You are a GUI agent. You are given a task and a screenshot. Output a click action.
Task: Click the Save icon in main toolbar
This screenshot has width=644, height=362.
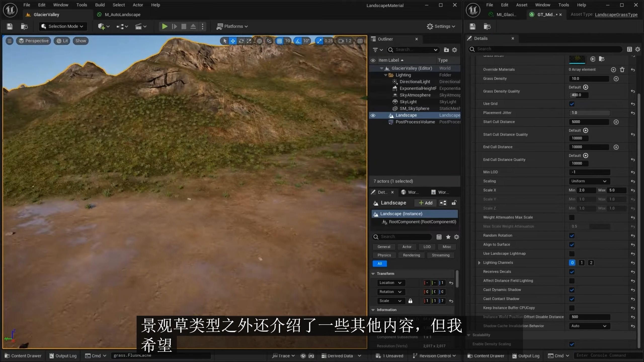click(x=10, y=26)
